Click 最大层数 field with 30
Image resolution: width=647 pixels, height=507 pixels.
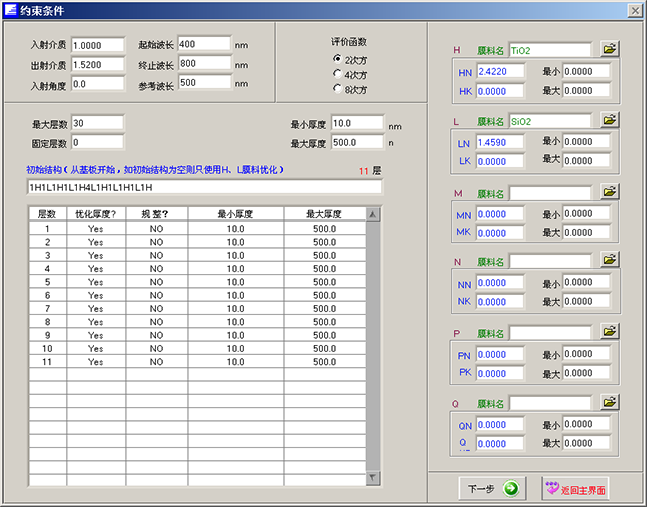coord(97,123)
